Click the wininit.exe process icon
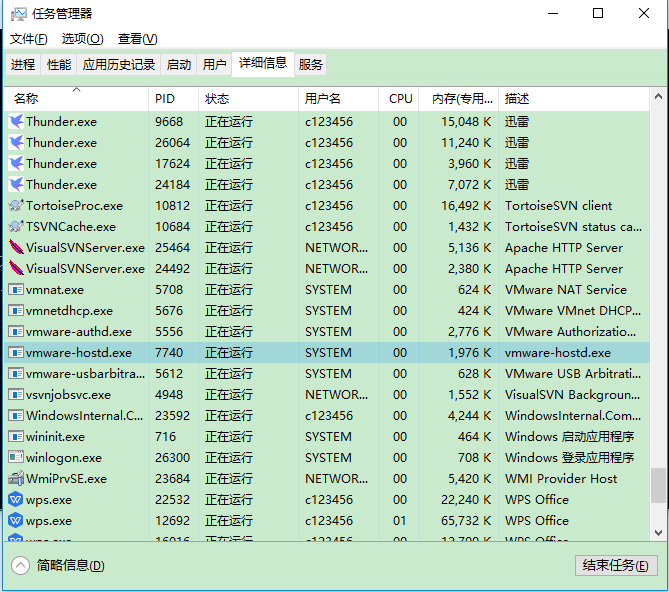The image size is (669, 592). click(16, 437)
